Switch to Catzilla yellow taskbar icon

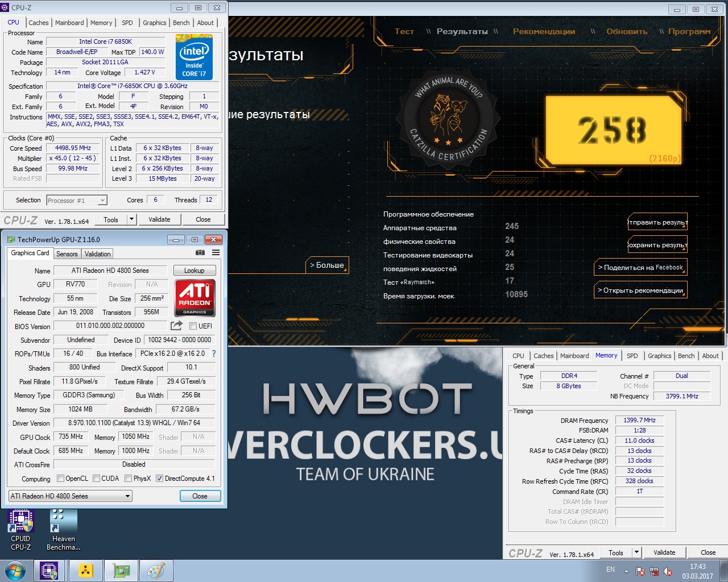(x=85, y=571)
